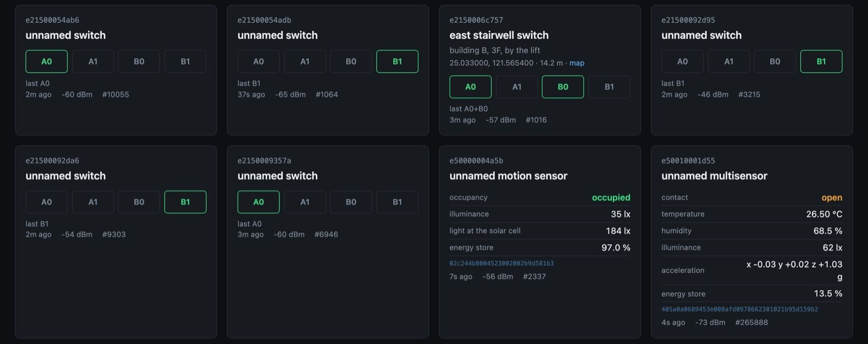868x344 pixels.
Task: Click A0 button on switch e21500092da6
Action: (47, 202)
